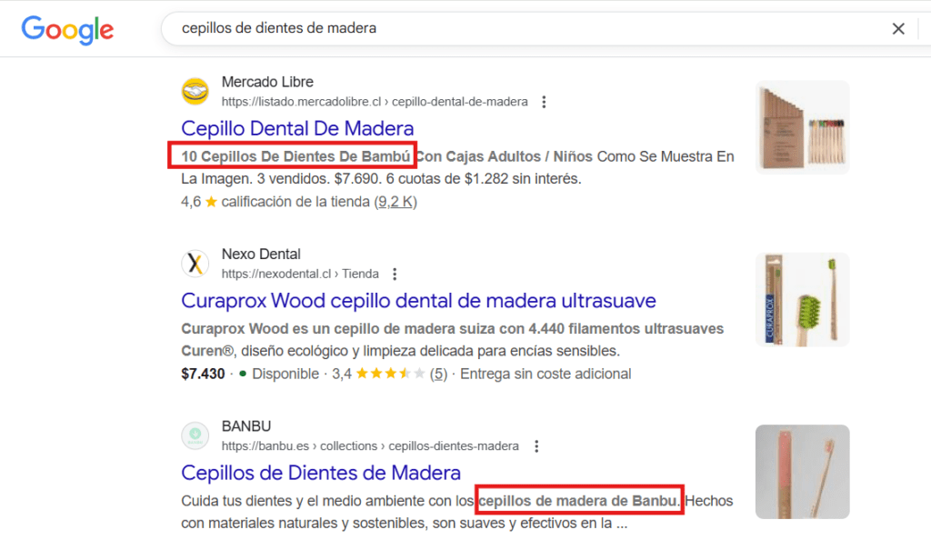View the Mercado Libre bamboo toothbrush thumbnail
Viewport: 931px width, 560px height.
[802, 127]
